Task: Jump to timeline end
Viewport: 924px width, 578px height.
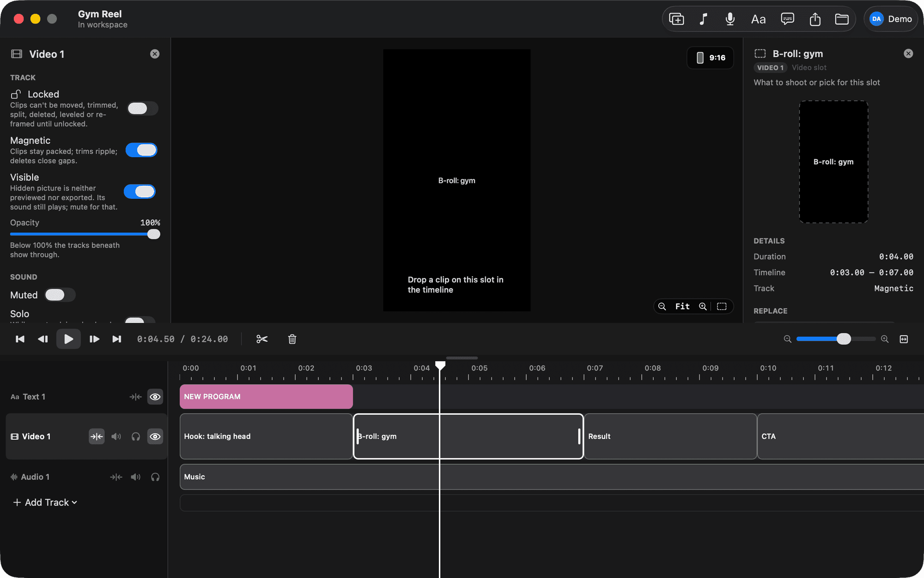Action: [x=117, y=339]
